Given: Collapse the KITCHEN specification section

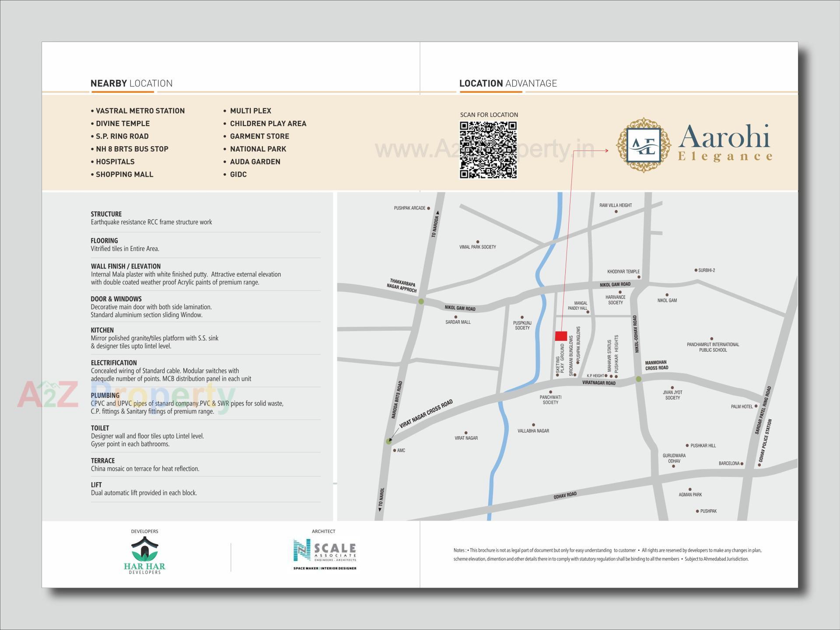Looking at the screenshot, I should [x=101, y=330].
